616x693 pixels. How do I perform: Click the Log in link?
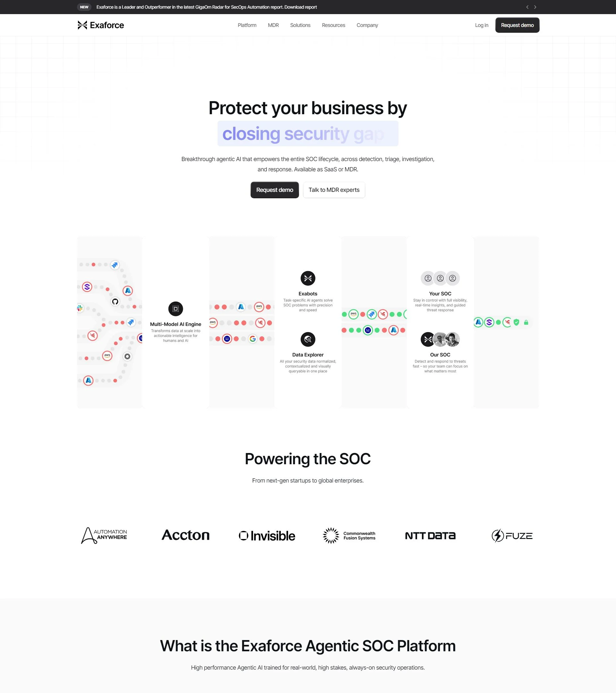(481, 25)
